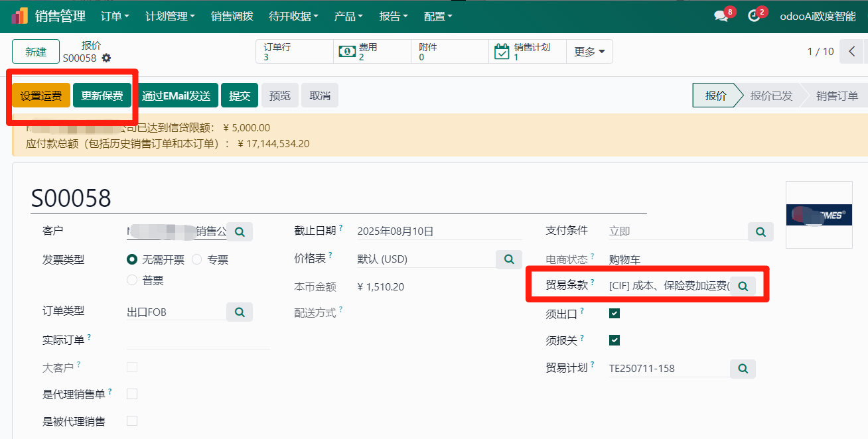Click the 设置运费 button

click(40, 95)
